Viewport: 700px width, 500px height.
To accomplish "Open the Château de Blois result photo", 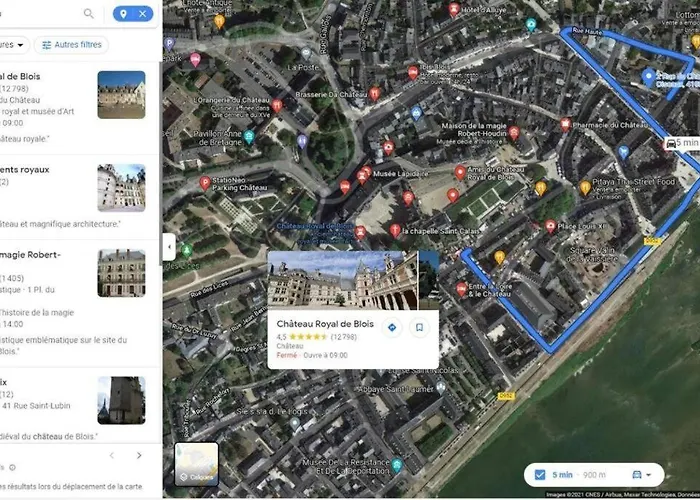I will coord(121,95).
